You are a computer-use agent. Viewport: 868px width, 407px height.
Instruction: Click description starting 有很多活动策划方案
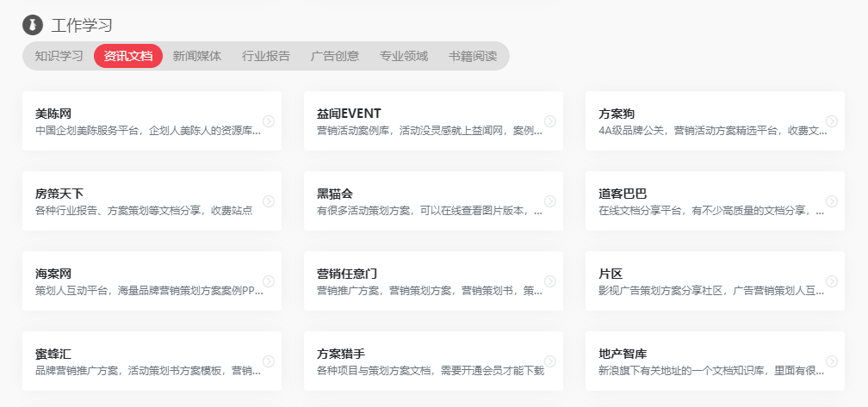[430, 211]
